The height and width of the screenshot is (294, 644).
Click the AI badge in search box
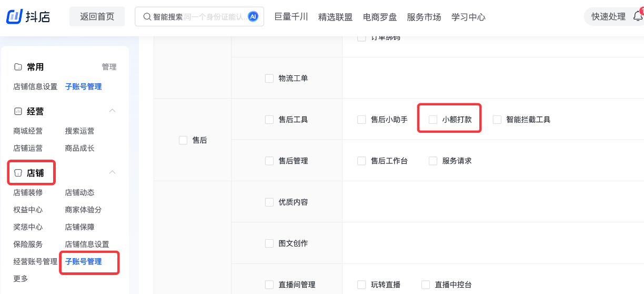click(x=254, y=17)
